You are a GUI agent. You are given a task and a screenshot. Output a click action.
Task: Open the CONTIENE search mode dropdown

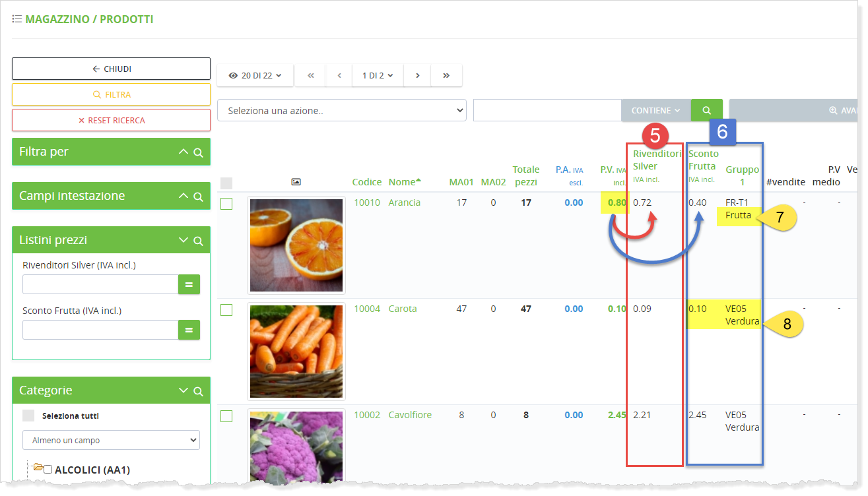[x=655, y=111]
